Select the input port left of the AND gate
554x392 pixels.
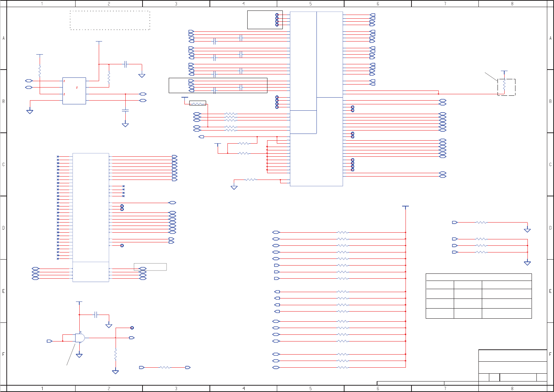[x=49, y=341]
